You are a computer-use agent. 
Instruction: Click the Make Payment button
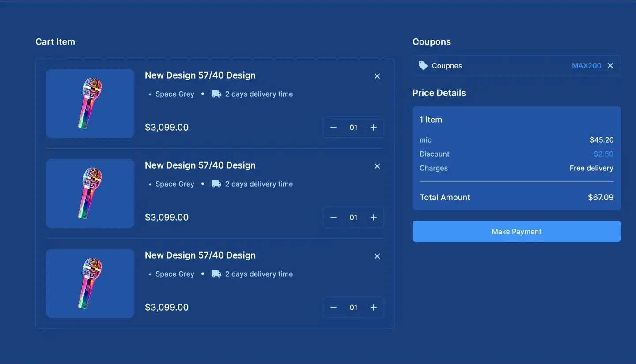pos(517,232)
